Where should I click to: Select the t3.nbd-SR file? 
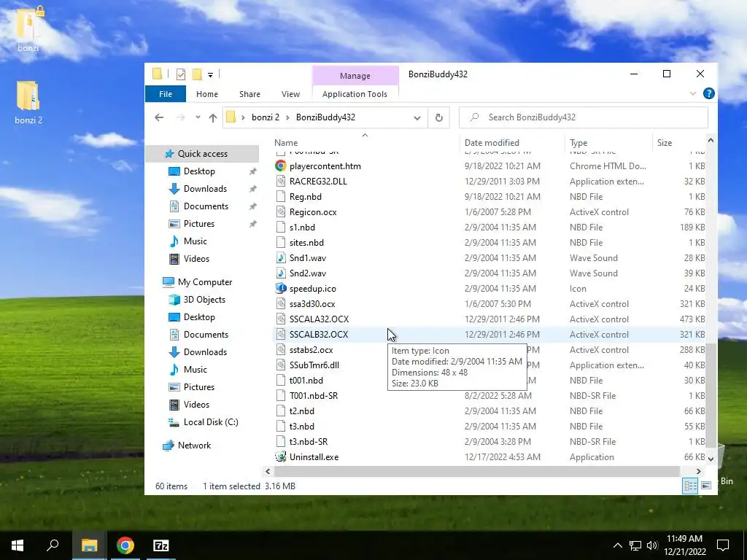[x=309, y=441]
